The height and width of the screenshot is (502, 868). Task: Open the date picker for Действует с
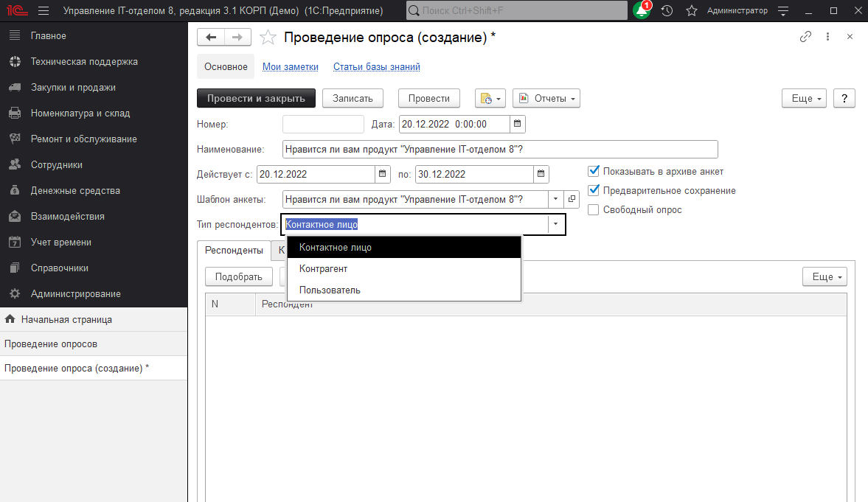382,174
